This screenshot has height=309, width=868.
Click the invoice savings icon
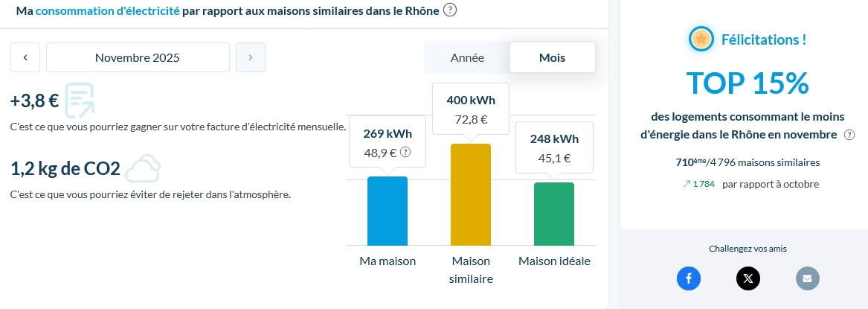[x=80, y=101]
